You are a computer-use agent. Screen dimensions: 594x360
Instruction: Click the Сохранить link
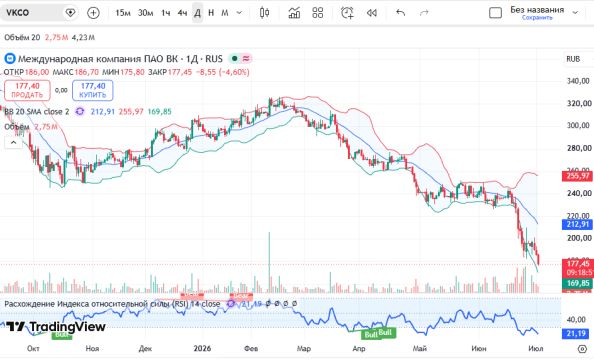537,18
